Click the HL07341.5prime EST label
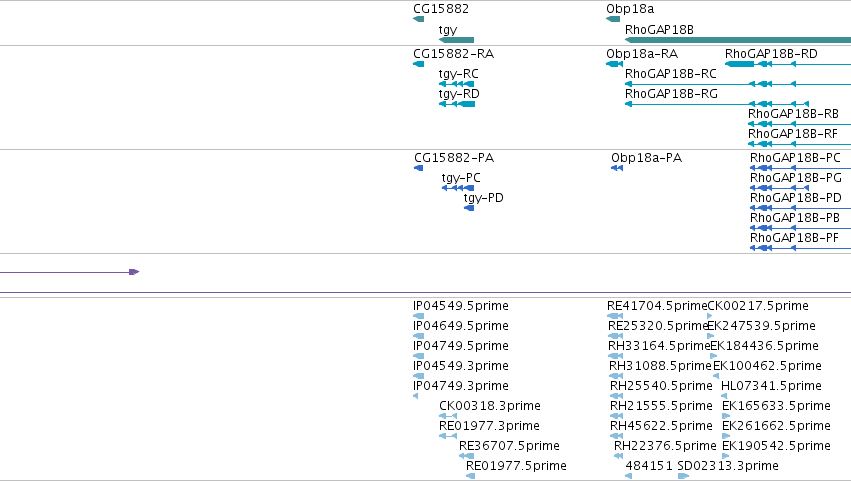 (x=771, y=386)
